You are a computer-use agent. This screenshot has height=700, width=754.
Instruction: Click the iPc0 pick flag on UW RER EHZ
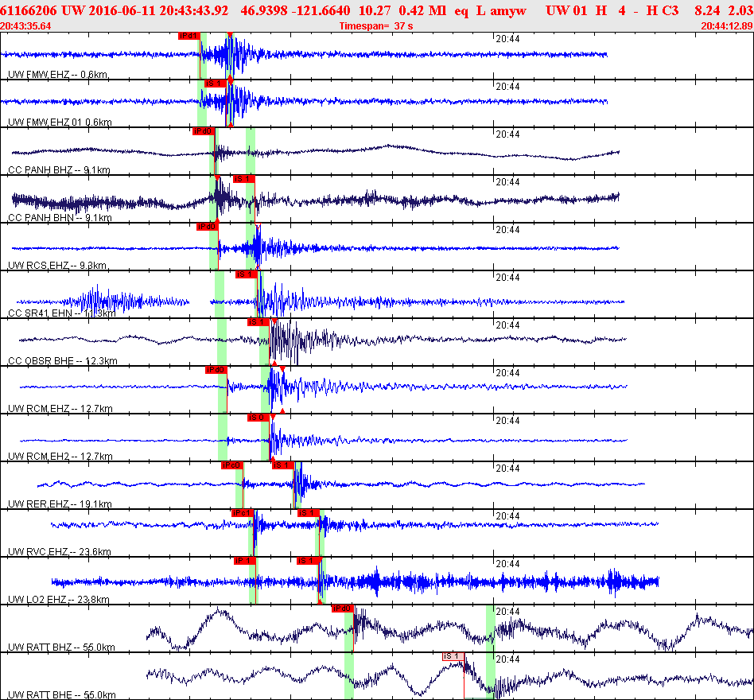(232, 465)
